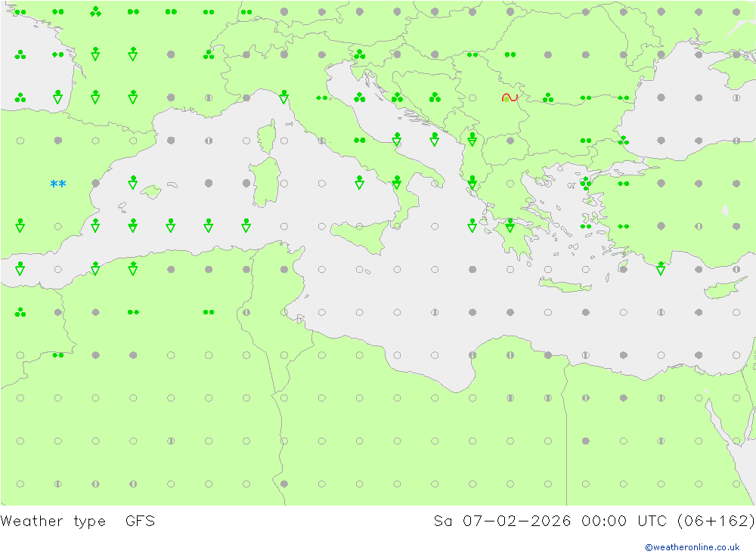Click Sardinia island on the map
The height and width of the screenshot is (554, 756).
click(x=265, y=182)
